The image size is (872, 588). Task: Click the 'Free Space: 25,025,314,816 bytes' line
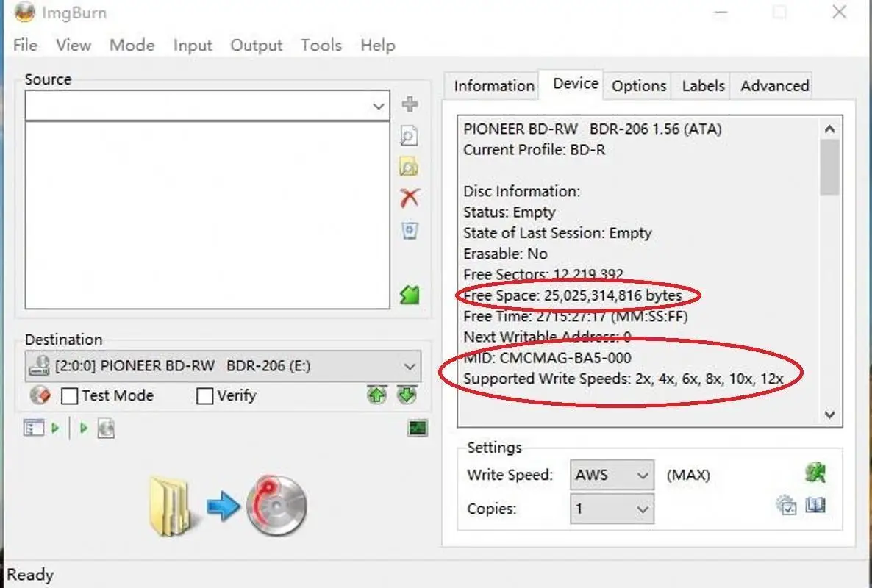coord(573,295)
